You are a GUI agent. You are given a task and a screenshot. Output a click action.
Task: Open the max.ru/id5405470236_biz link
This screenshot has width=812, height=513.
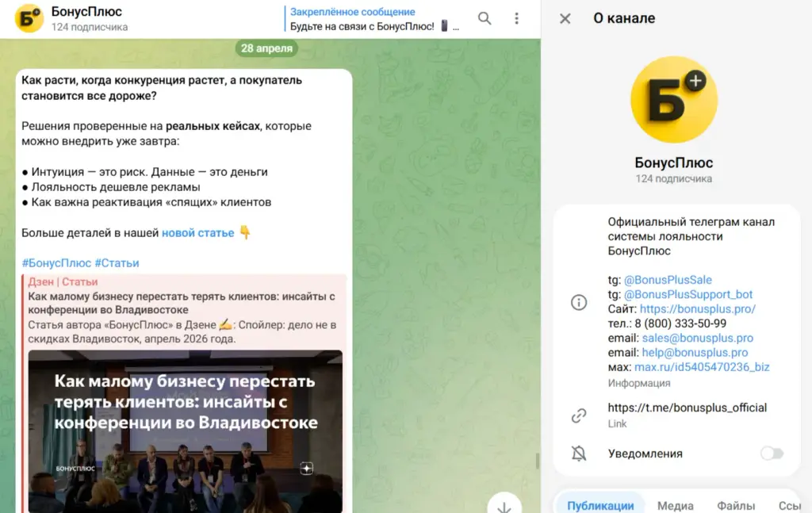pos(702,367)
